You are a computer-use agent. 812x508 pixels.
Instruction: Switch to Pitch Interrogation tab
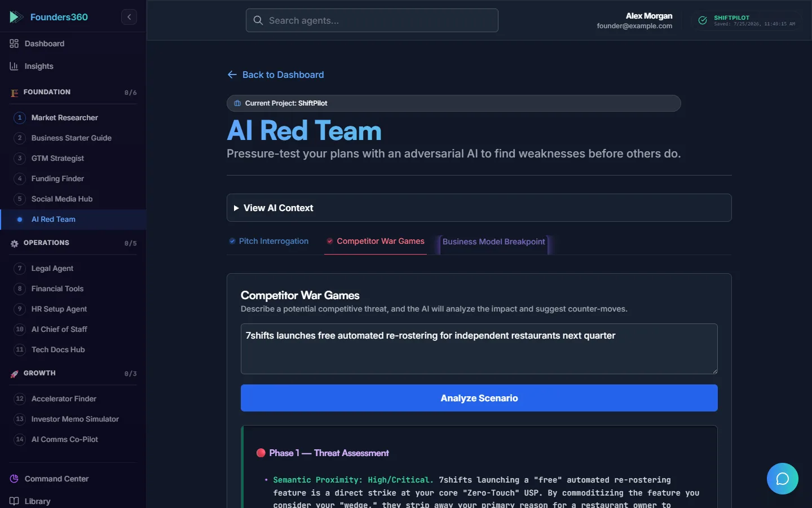click(x=269, y=241)
